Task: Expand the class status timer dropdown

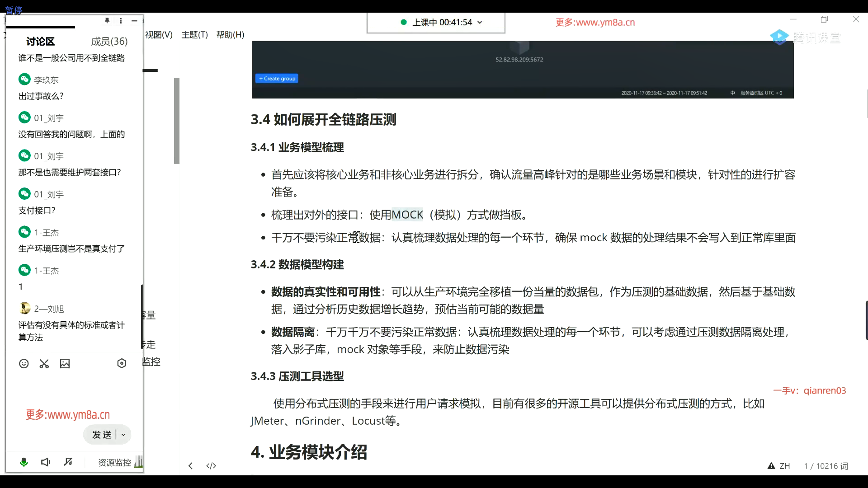Action: pyautogui.click(x=480, y=22)
